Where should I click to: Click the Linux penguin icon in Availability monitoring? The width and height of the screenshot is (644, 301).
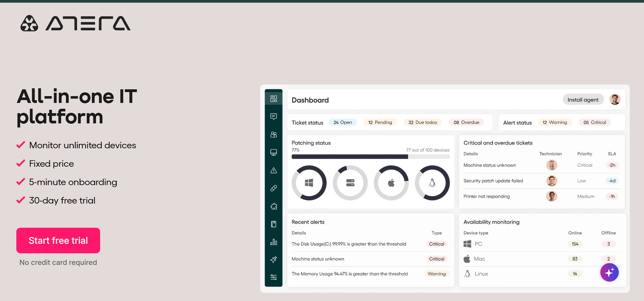[467, 274]
